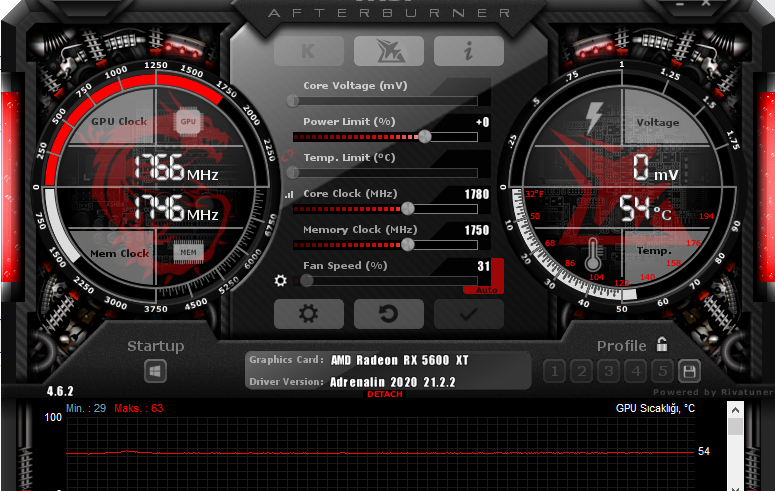This screenshot has width=775, height=491.
Task: Click the 0 mV voltage readout
Action: [x=655, y=168]
